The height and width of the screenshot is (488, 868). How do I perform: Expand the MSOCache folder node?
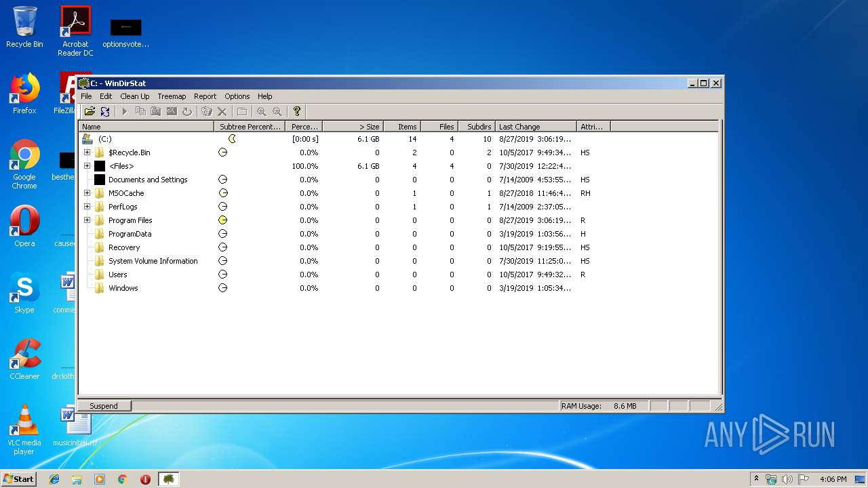[87, 193]
